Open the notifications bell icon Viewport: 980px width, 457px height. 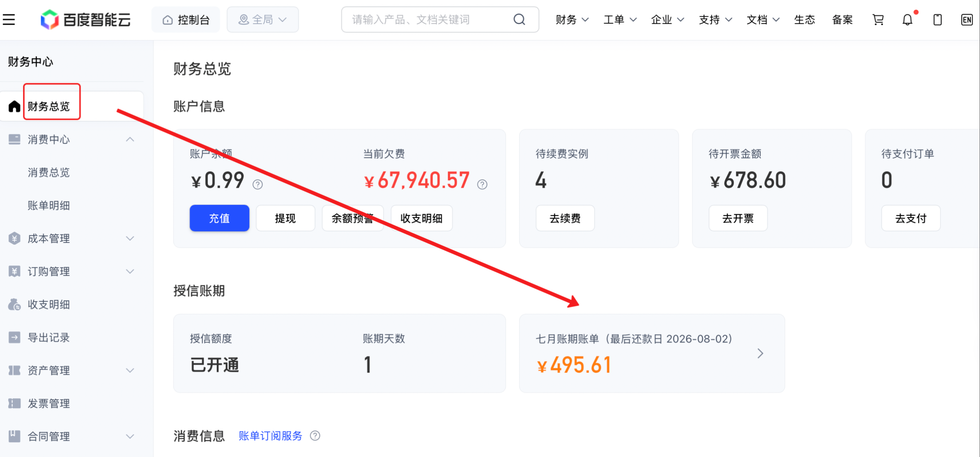[908, 19]
